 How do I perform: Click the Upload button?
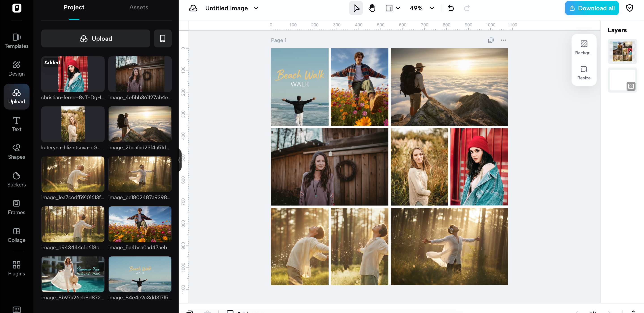pyautogui.click(x=95, y=38)
